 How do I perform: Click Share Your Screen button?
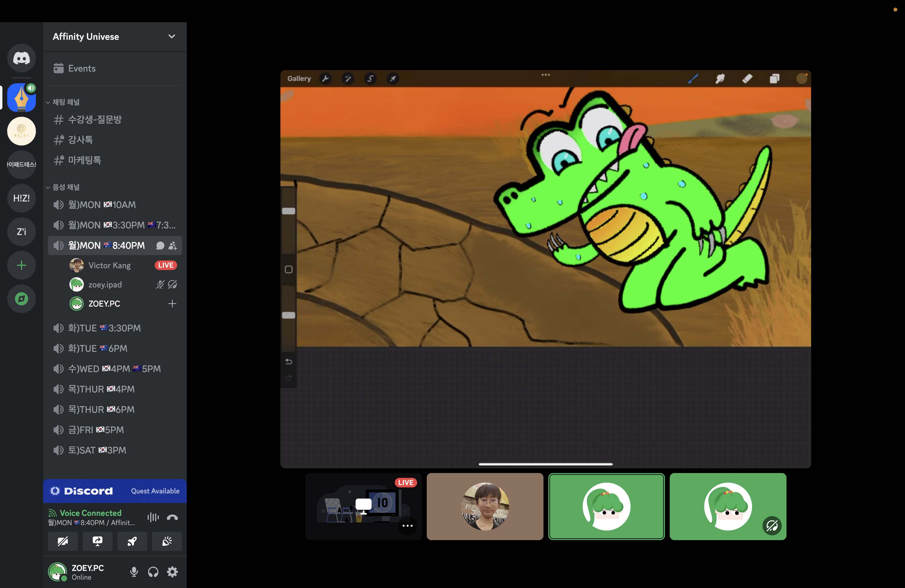coord(97,541)
